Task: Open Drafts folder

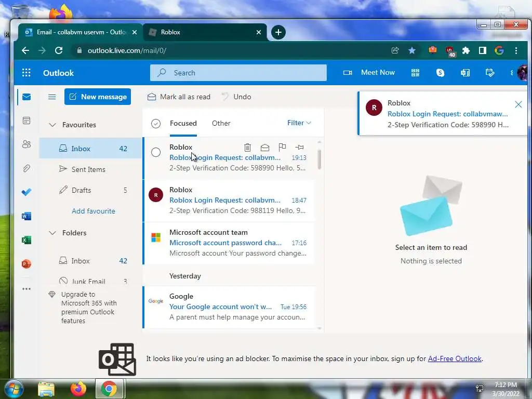Action: click(x=90, y=190)
